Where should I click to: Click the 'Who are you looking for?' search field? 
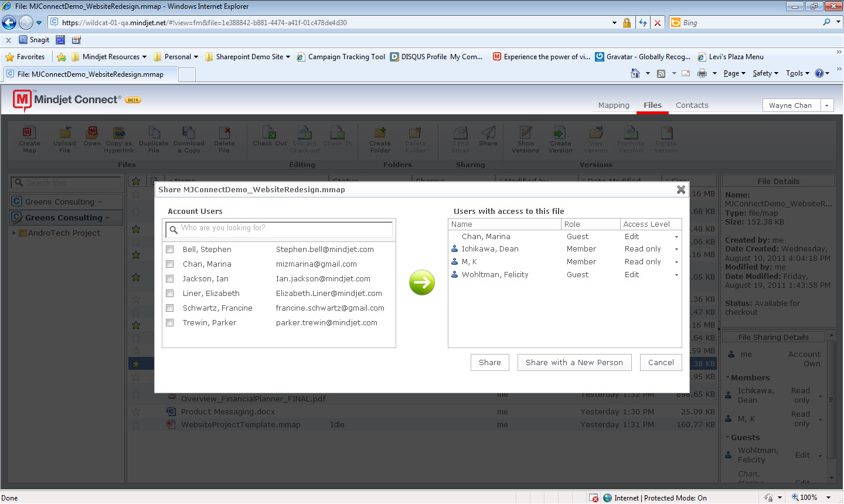279,229
